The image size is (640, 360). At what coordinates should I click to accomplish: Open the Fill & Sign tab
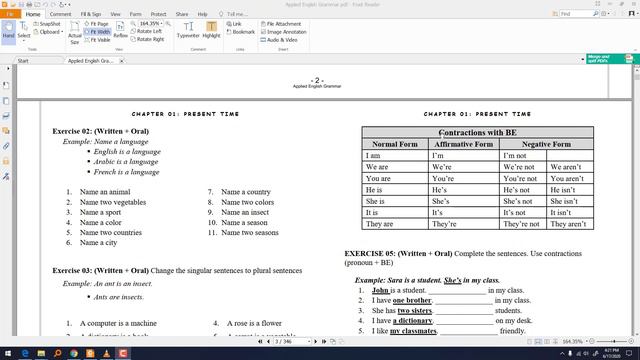click(x=91, y=14)
